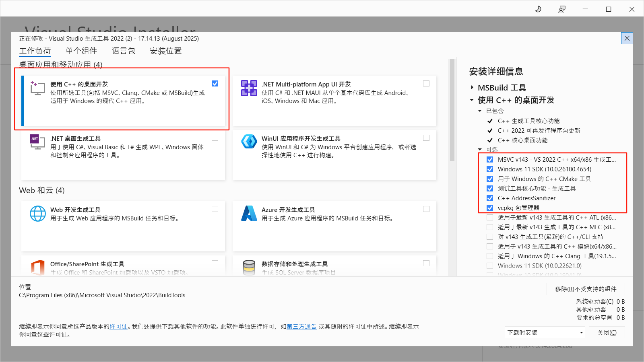The image size is (644, 362).
Task: Open the 第三方通告 link
Action: tap(301, 327)
